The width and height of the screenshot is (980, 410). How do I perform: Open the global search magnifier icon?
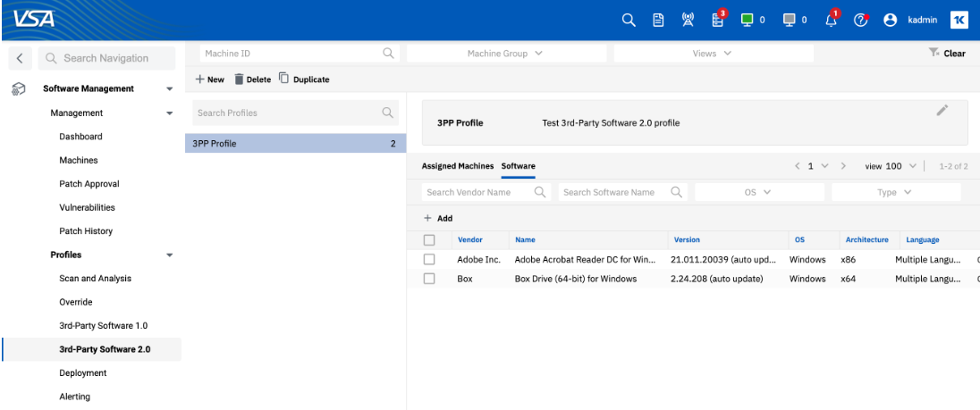point(629,20)
